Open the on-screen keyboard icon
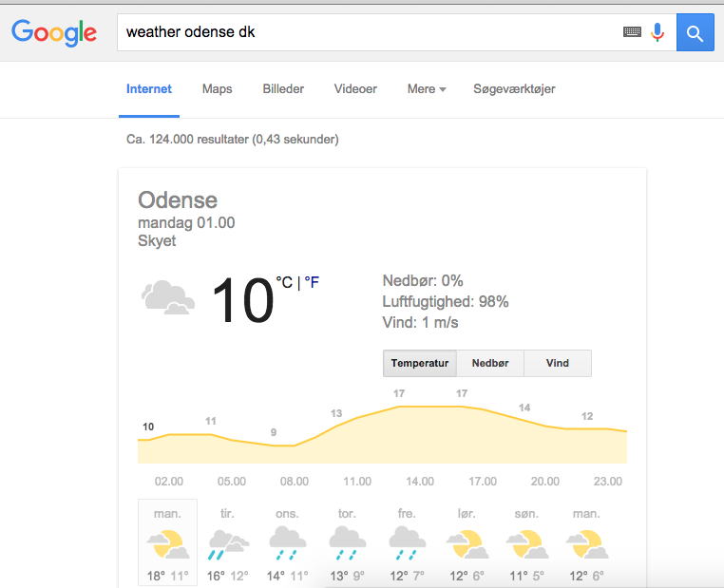Viewport: 724px width, 588px height. 632,32
